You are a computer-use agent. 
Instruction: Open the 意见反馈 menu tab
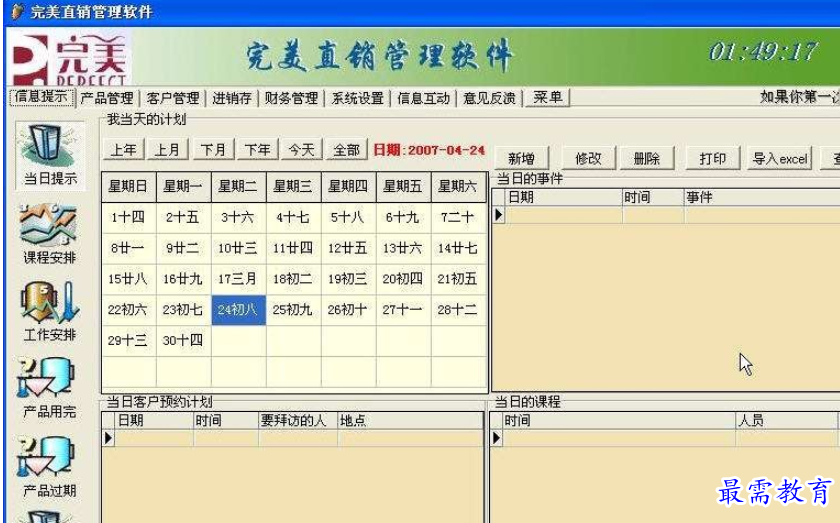click(489, 98)
